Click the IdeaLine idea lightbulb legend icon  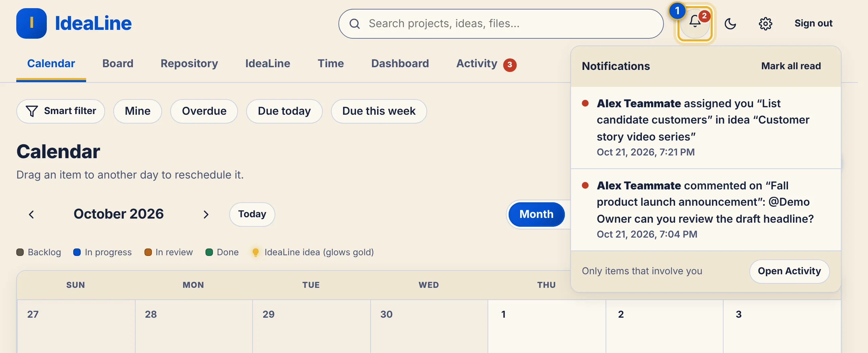pos(256,252)
